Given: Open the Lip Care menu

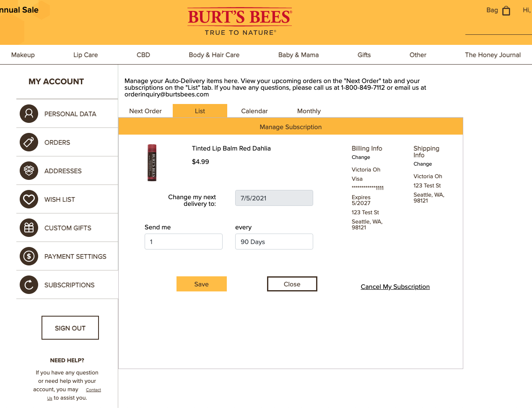Looking at the screenshot, I should pos(86,55).
